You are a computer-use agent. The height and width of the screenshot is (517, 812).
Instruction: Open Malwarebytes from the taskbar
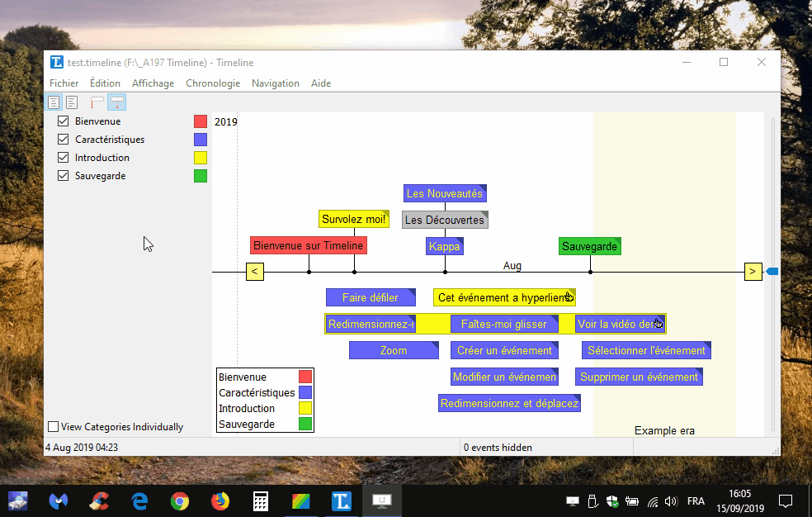(59, 501)
